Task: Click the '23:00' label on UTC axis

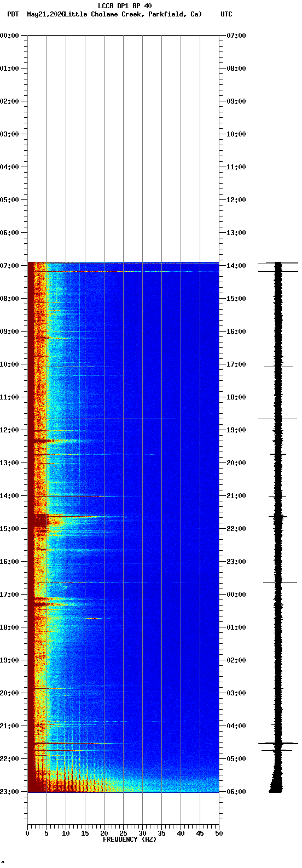Action: [236, 562]
